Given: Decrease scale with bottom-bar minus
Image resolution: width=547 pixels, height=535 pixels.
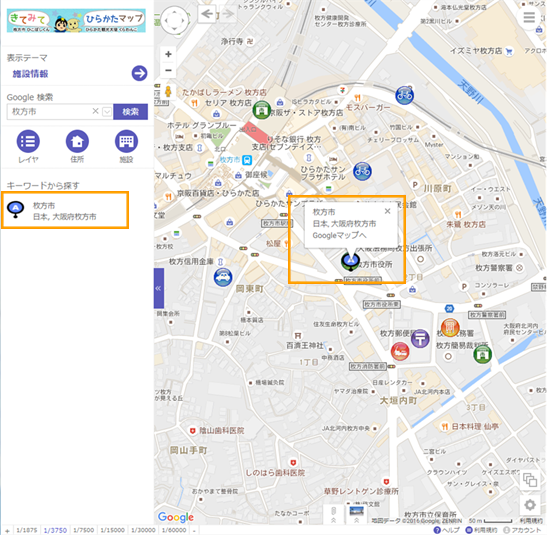Looking at the screenshot, I should [194, 530].
